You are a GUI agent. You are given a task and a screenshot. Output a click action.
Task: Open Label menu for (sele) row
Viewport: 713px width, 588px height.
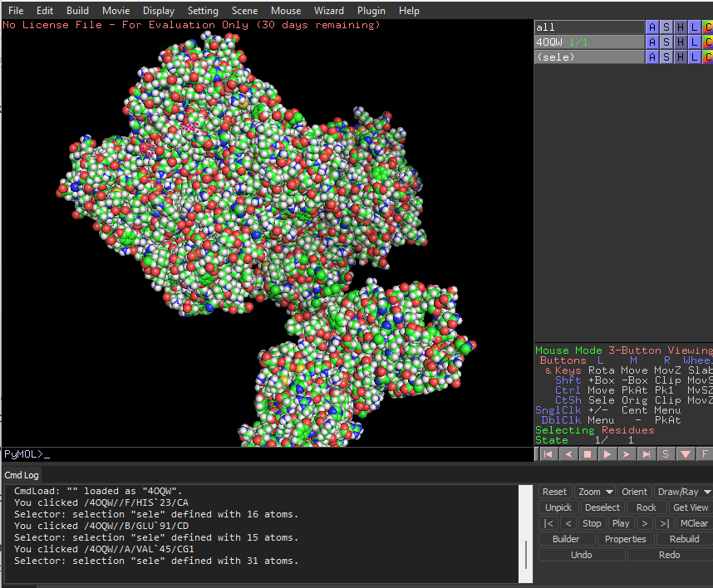pyautogui.click(x=695, y=57)
